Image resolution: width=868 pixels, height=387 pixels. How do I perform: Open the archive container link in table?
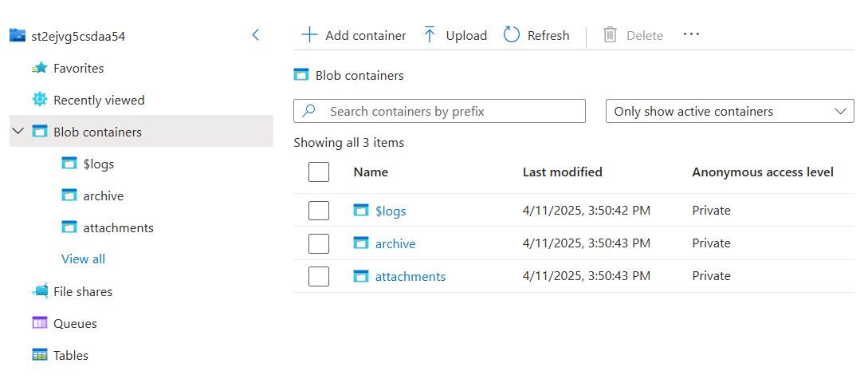(395, 243)
